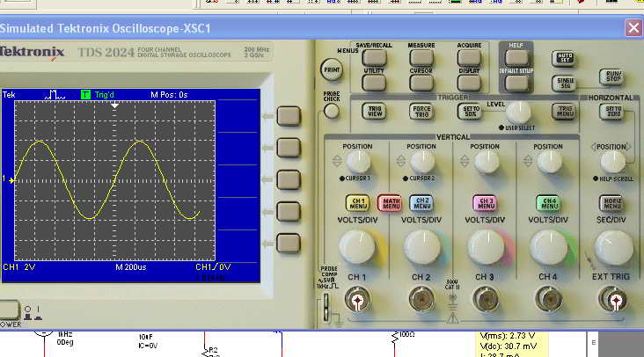Click the CH4 vertical POSITION knob
644x357 pixels.
549,162
